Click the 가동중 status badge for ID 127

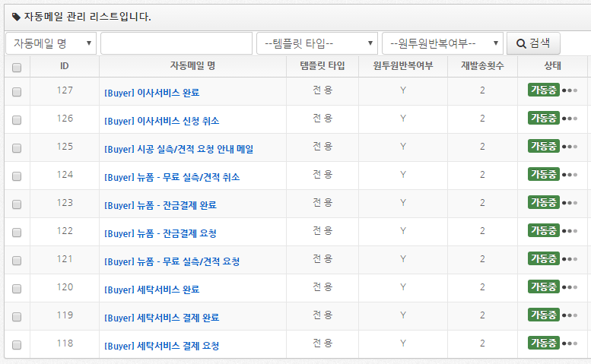tap(543, 90)
